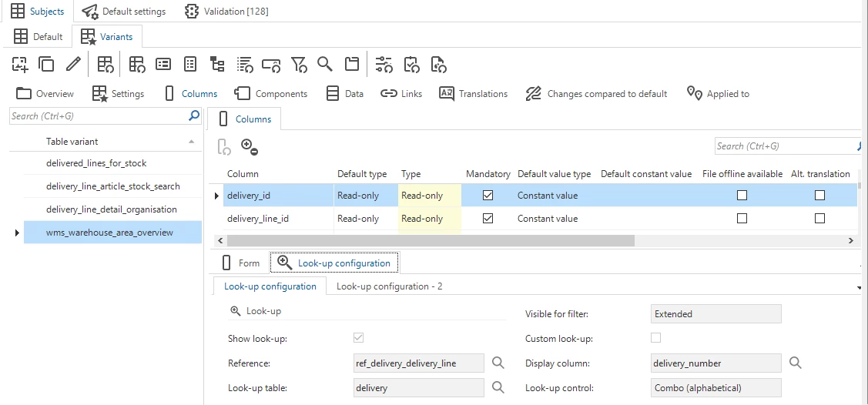The height and width of the screenshot is (405, 868).
Task: Select delivery_line_article_stock_search variant
Action: click(x=112, y=186)
